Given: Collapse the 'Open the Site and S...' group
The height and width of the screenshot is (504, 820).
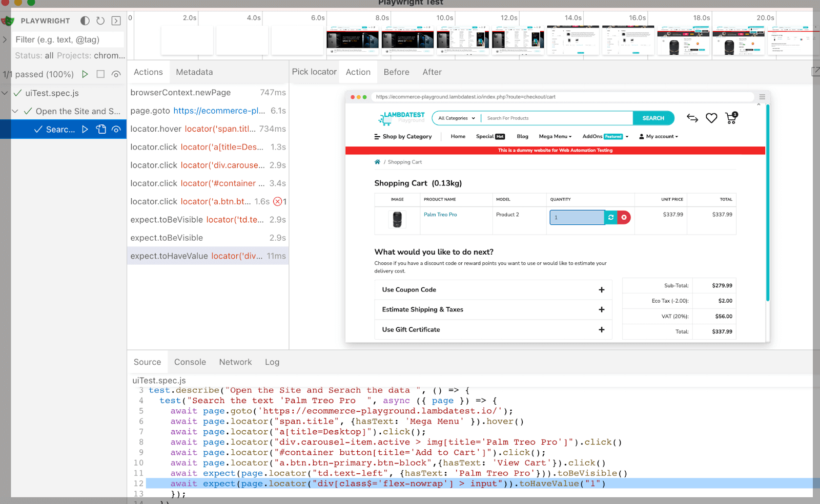Looking at the screenshot, I should tap(15, 111).
